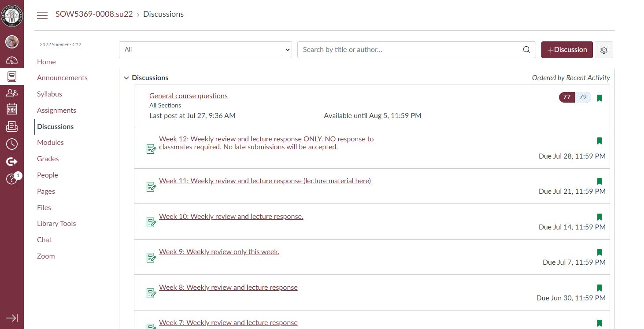Open the Inbox icon in global navigation
Image resolution: width=644 pixels, height=329 pixels.
(12, 127)
